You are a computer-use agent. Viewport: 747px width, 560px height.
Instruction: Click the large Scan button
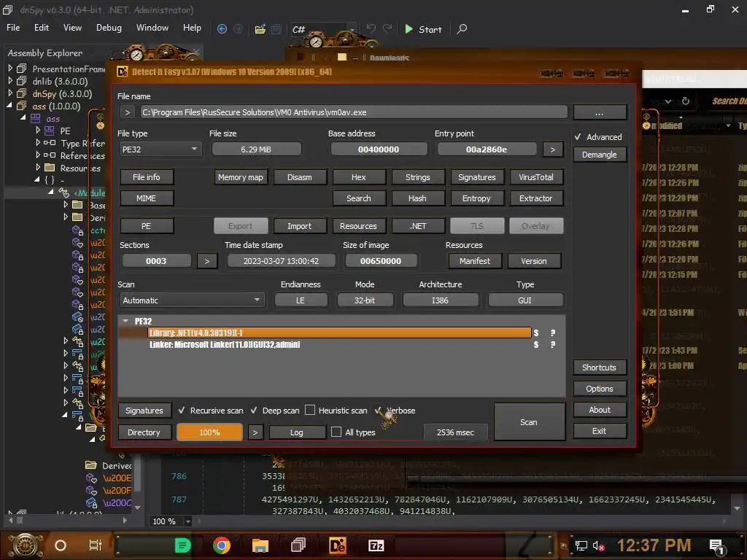pyautogui.click(x=529, y=422)
